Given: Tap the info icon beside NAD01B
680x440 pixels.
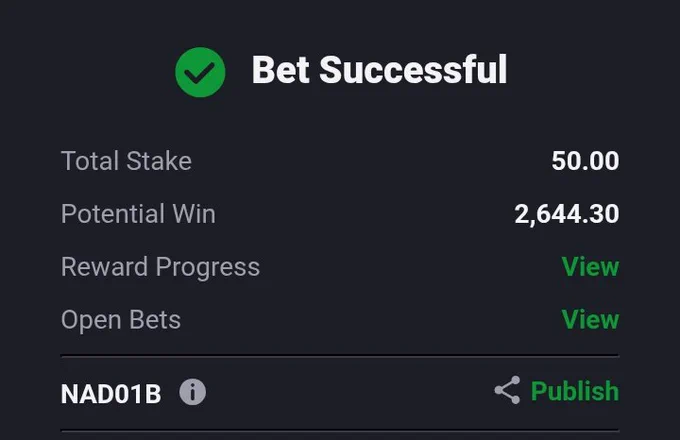Looking at the screenshot, I should coord(193,392).
